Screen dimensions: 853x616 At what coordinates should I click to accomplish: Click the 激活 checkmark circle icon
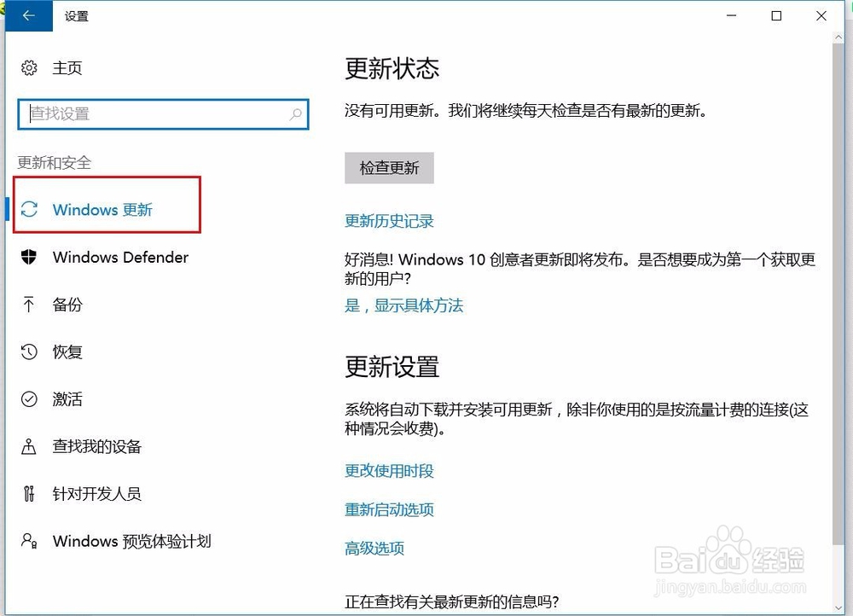coord(29,399)
